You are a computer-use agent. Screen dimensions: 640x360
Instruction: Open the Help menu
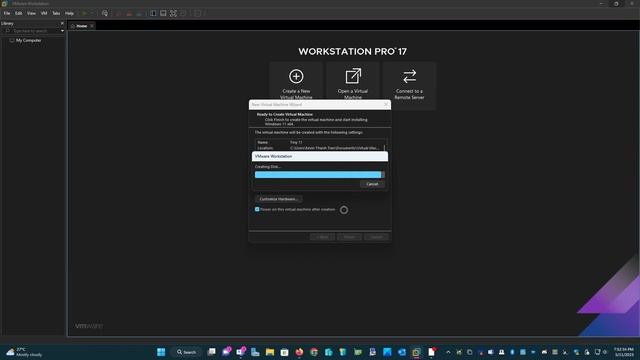[69, 13]
